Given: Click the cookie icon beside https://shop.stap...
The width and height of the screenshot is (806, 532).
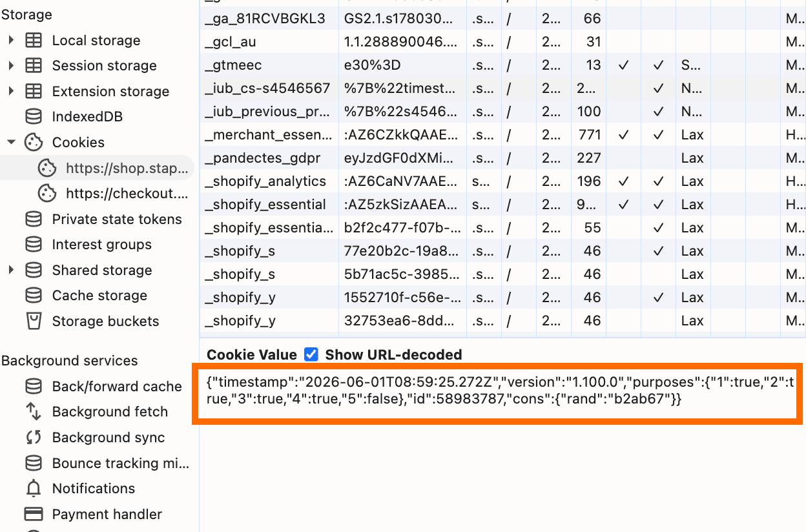Looking at the screenshot, I should point(46,169).
